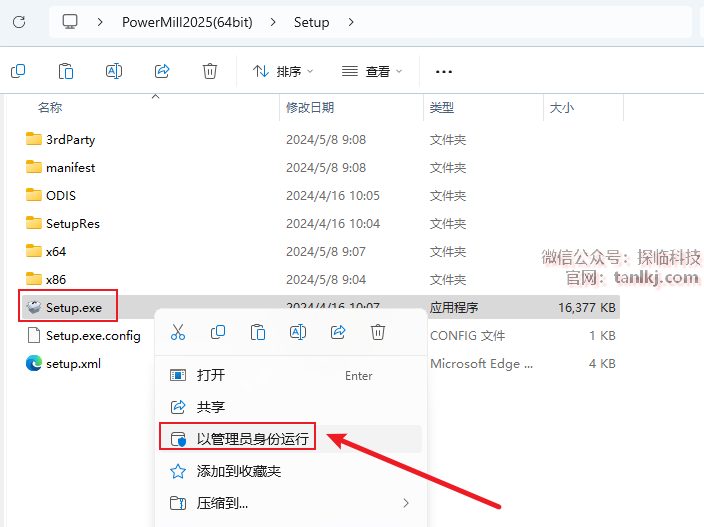Select the 3rdParty folder
The width and height of the screenshot is (704, 527).
(70, 140)
